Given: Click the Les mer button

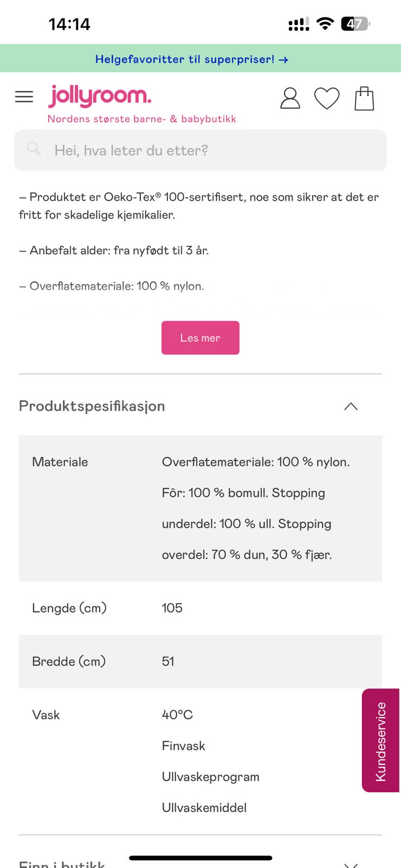Looking at the screenshot, I should [x=200, y=338].
